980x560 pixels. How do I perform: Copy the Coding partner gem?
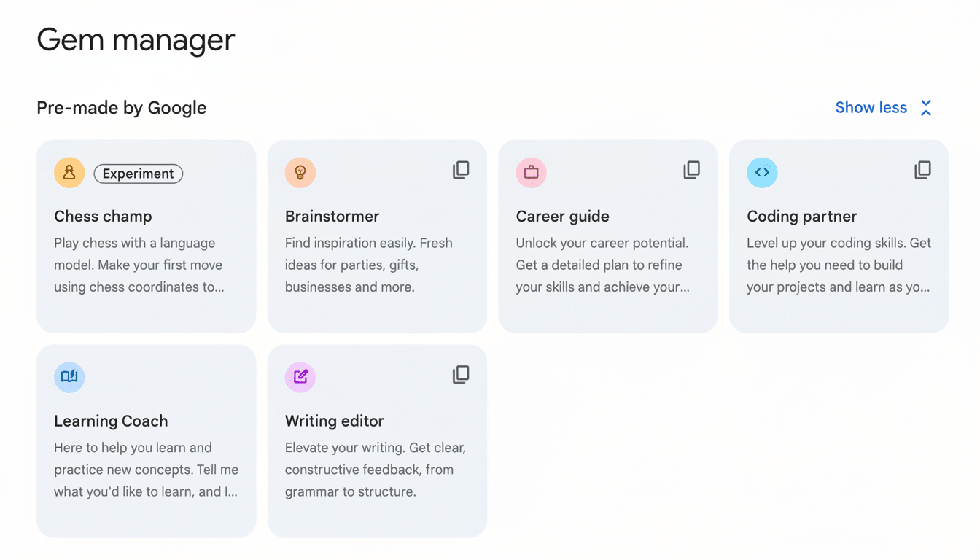click(922, 169)
